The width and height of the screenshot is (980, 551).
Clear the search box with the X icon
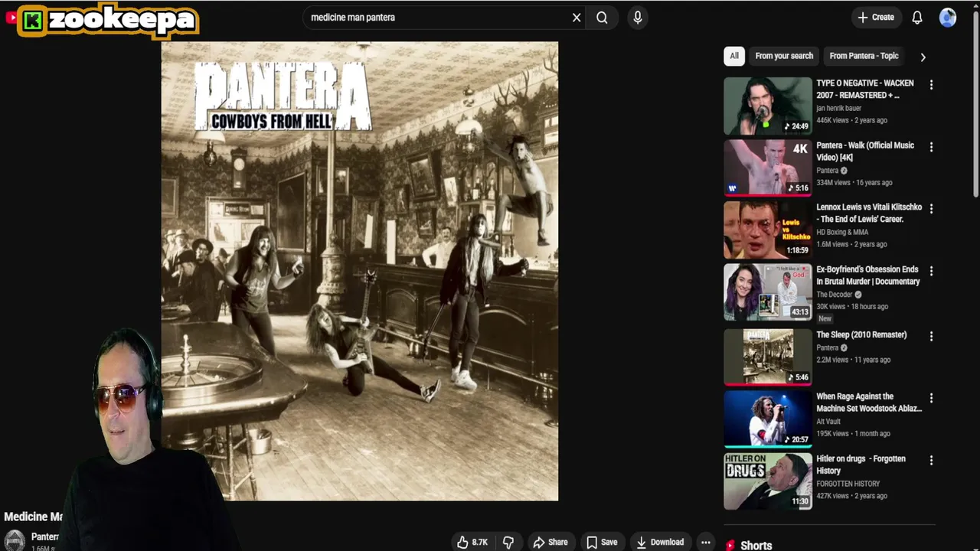pyautogui.click(x=577, y=18)
